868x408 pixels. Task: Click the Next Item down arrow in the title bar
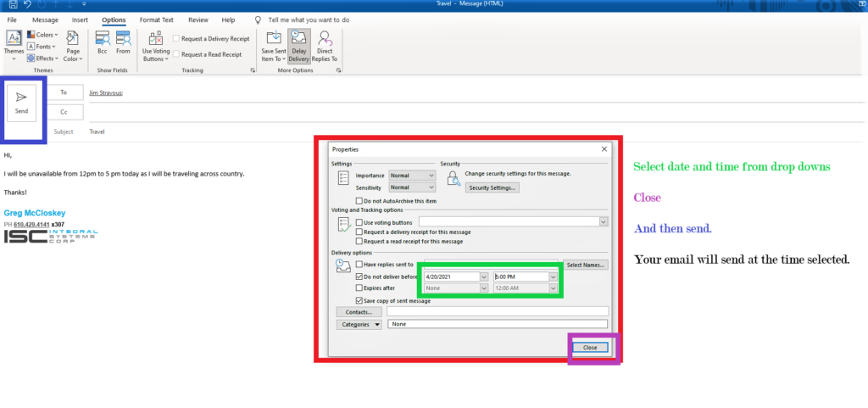coord(69,4)
